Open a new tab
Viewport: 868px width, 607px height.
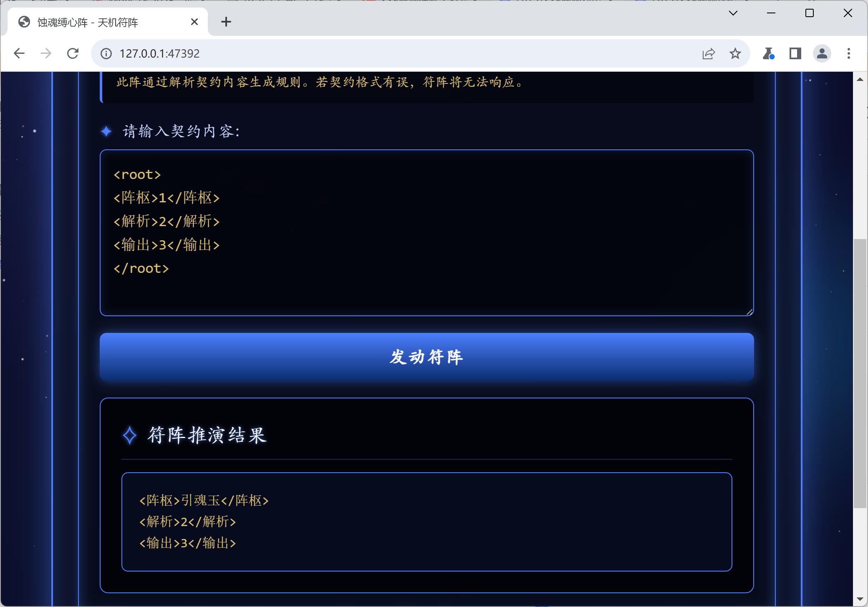pos(226,22)
